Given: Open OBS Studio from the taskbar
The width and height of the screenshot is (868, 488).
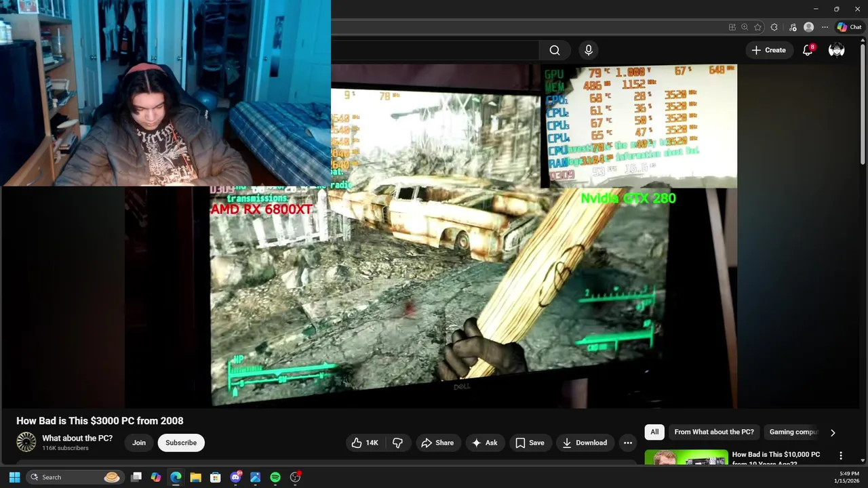Looking at the screenshot, I should pos(295,477).
